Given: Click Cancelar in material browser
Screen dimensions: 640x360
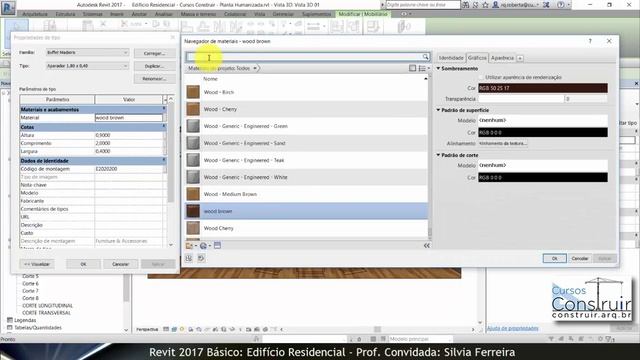Looking at the screenshot, I should click(580, 258).
